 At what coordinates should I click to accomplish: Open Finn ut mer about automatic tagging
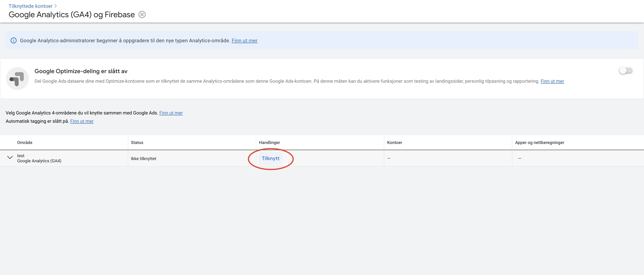(x=82, y=121)
